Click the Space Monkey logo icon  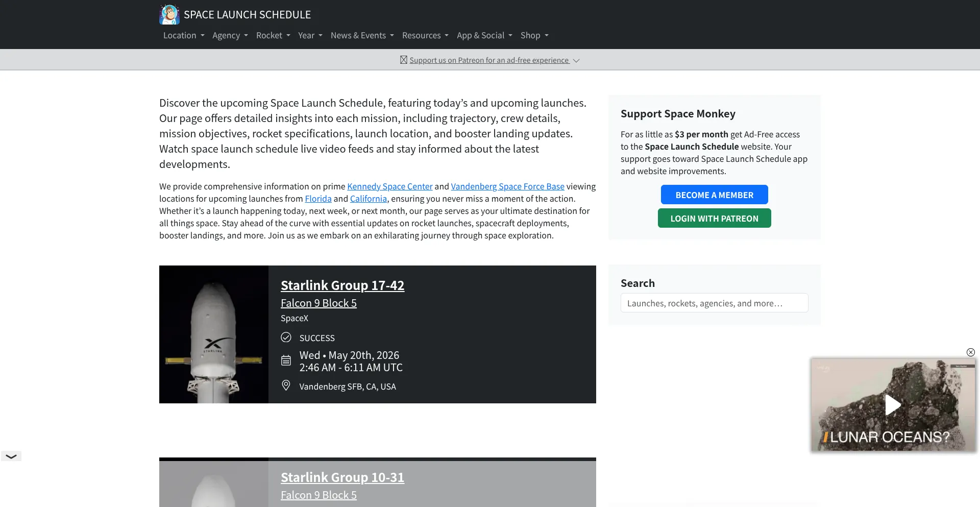click(x=169, y=15)
